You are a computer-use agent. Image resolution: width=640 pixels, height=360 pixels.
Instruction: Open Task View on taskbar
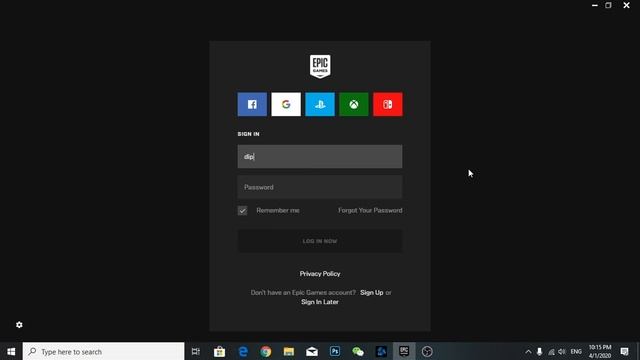click(x=196, y=351)
